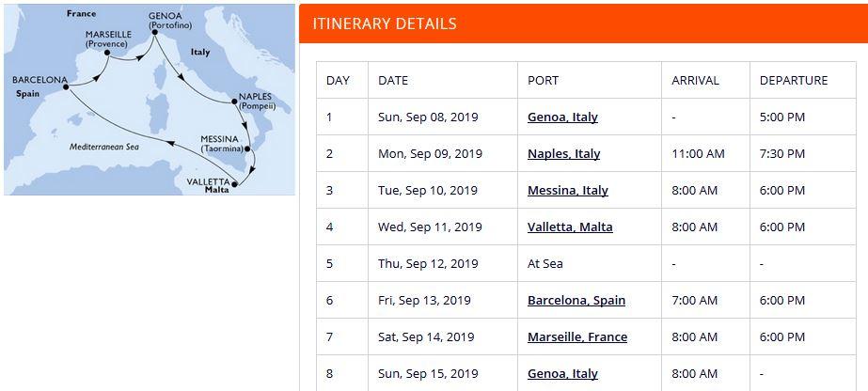Click the Barcelona port dot on the map
The width and height of the screenshot is (868, 391).
[66, 88]
